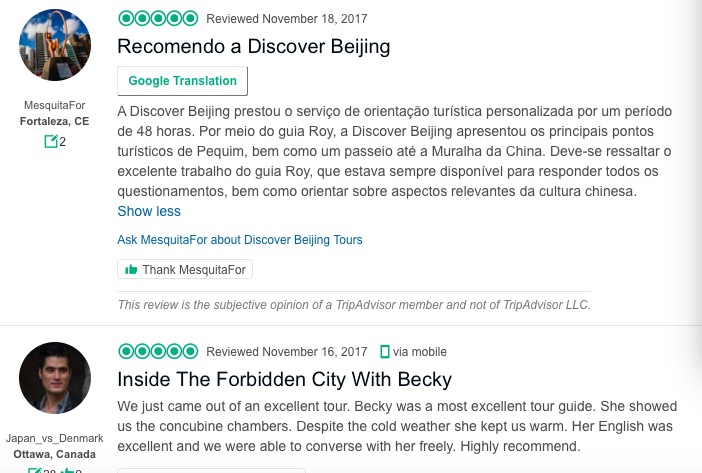Open the Japan_vs_Denmark username profile
702x473 pixels.
pyautogui.click(x=55, y=438)
